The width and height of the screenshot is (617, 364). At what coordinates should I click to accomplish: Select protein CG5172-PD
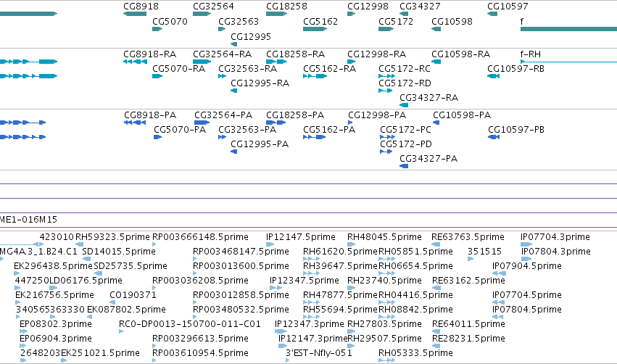(x=406, y=144)
